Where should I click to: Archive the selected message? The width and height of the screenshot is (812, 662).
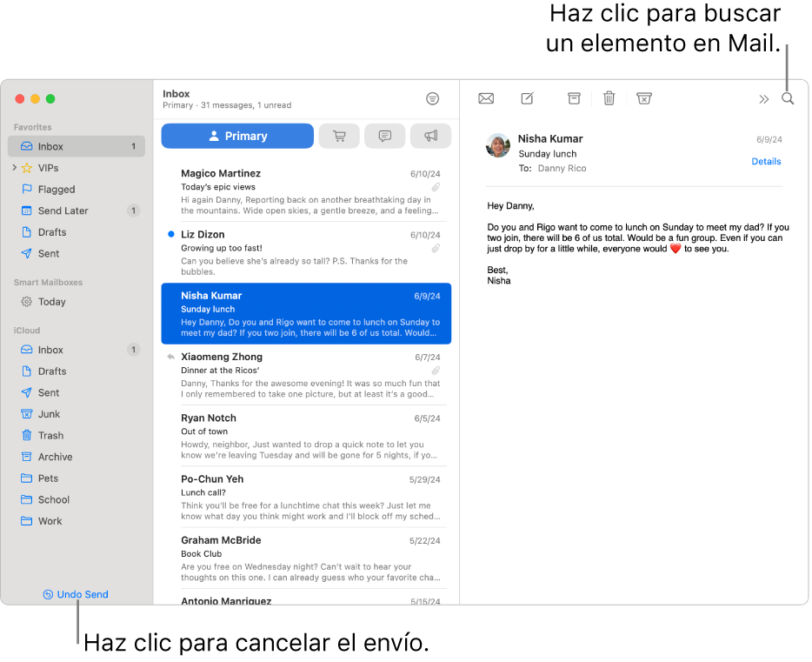[x=574, y=98]
